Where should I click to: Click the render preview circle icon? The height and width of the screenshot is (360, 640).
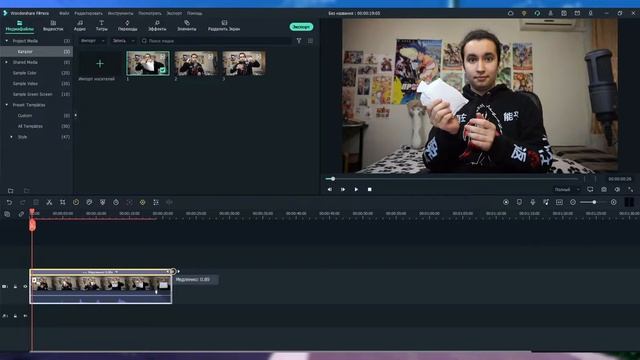[506, 202]
